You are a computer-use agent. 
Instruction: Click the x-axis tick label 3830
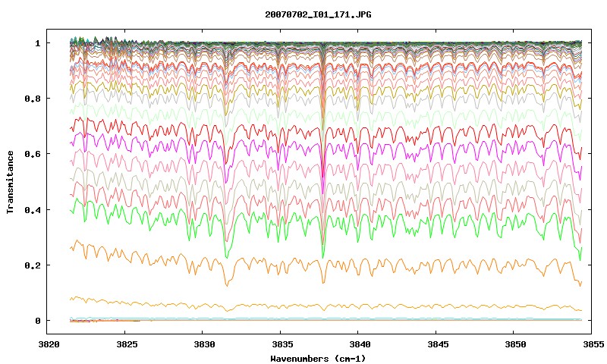click(204, 344)
